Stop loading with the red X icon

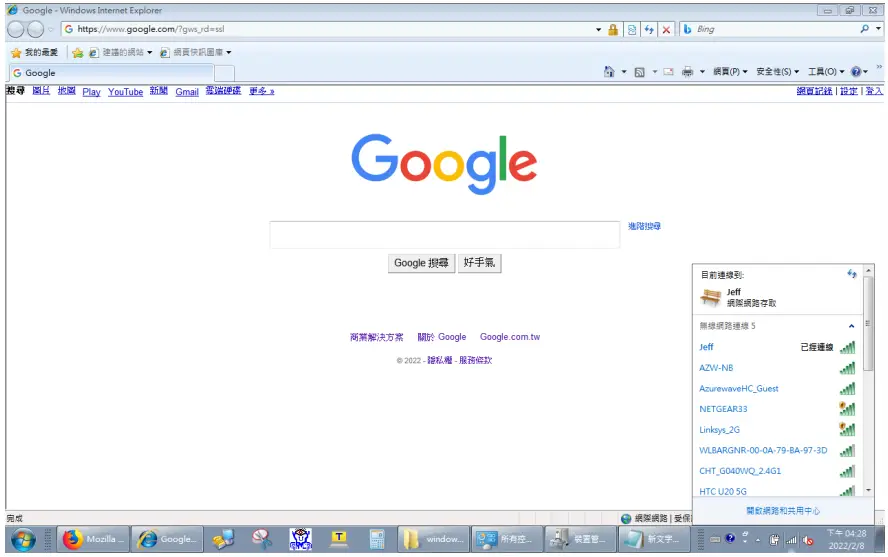click(666, 29)
